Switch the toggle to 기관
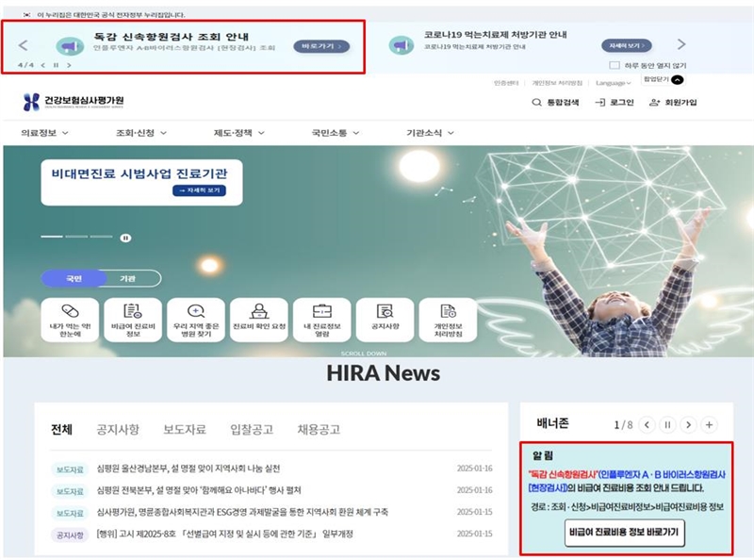754x560 pixels. click(x=126, y=279)
